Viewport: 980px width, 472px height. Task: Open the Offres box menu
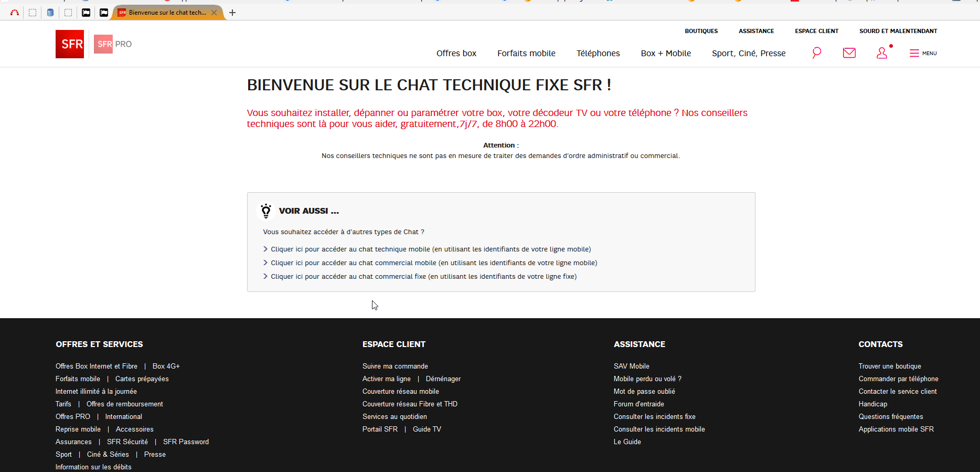tap(456, 54)
